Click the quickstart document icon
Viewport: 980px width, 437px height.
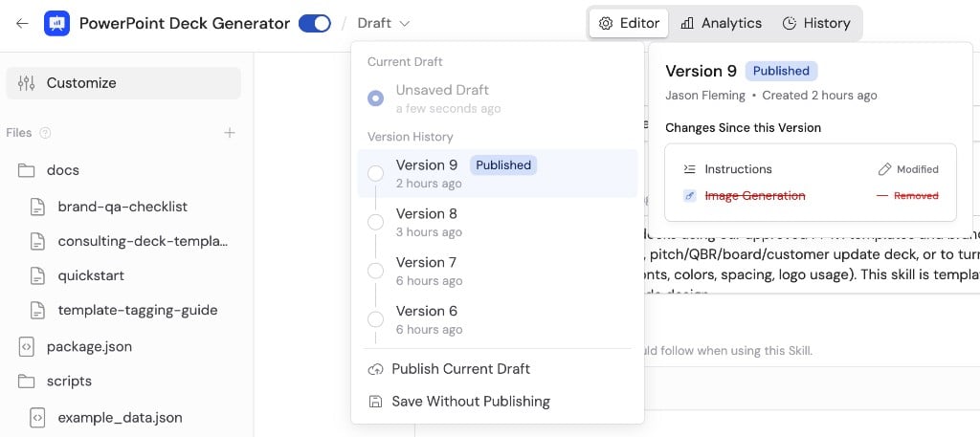(38, 275)
